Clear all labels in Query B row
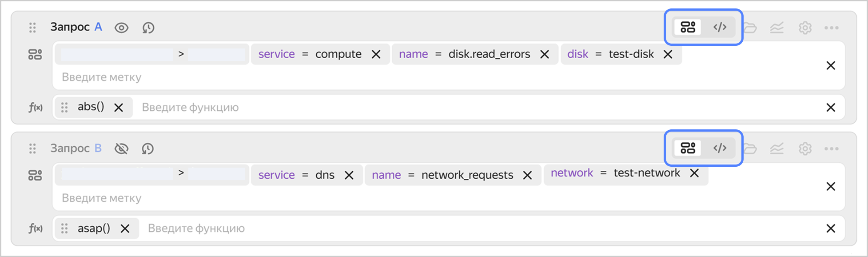Viewport: 868px width, 257px height. [x=831, y=187]
